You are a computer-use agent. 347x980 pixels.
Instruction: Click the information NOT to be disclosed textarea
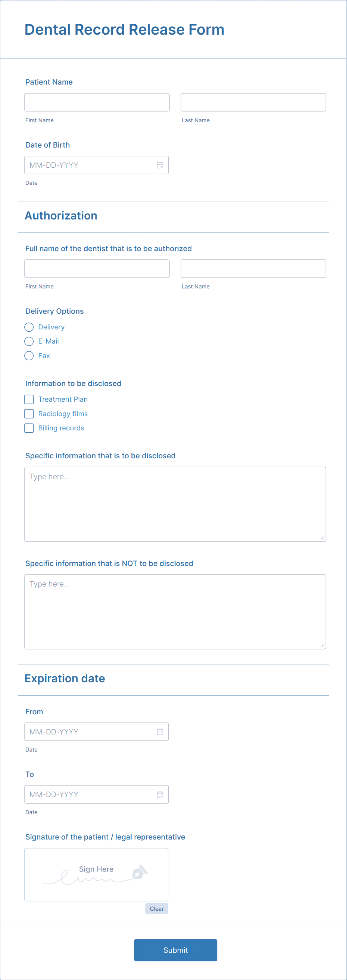tap(175, 611)
